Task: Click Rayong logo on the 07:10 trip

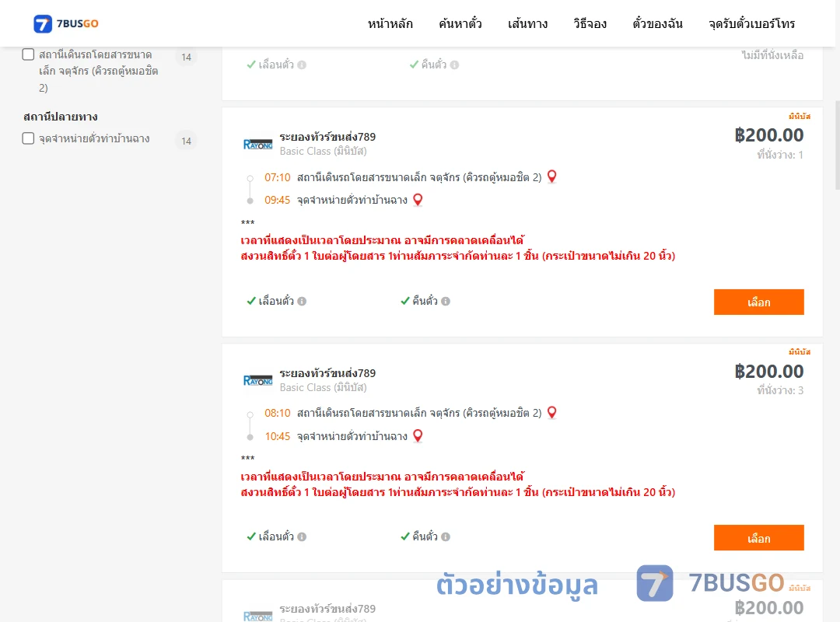Action: (257, 144)
